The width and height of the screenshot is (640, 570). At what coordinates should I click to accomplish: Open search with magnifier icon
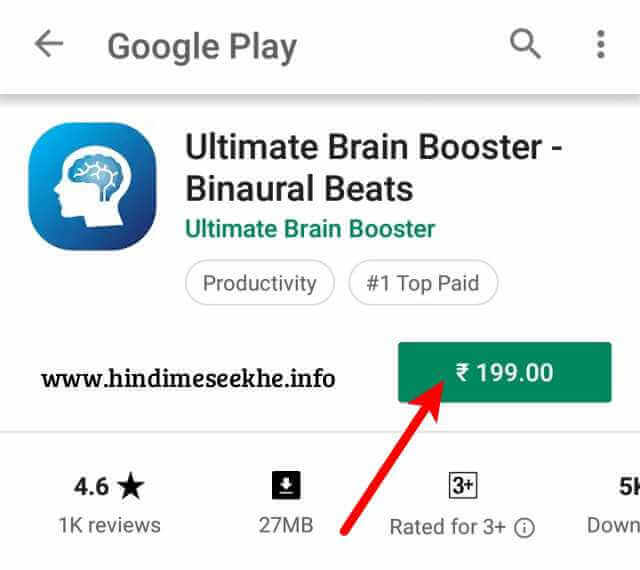click(x=525, y=44)
